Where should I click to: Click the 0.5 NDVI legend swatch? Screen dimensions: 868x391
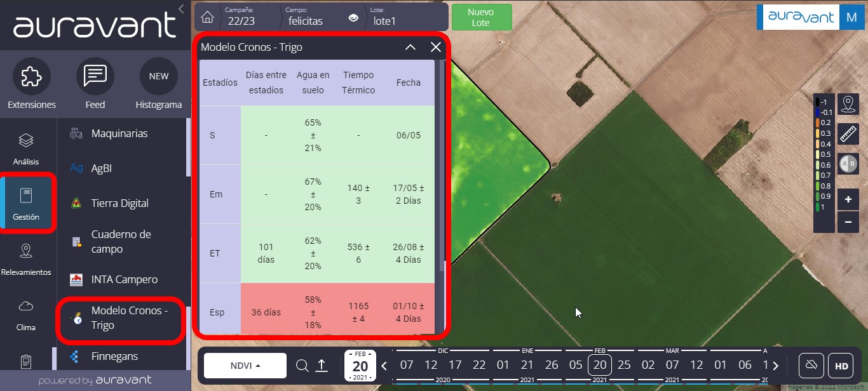[x=817, y=154]
